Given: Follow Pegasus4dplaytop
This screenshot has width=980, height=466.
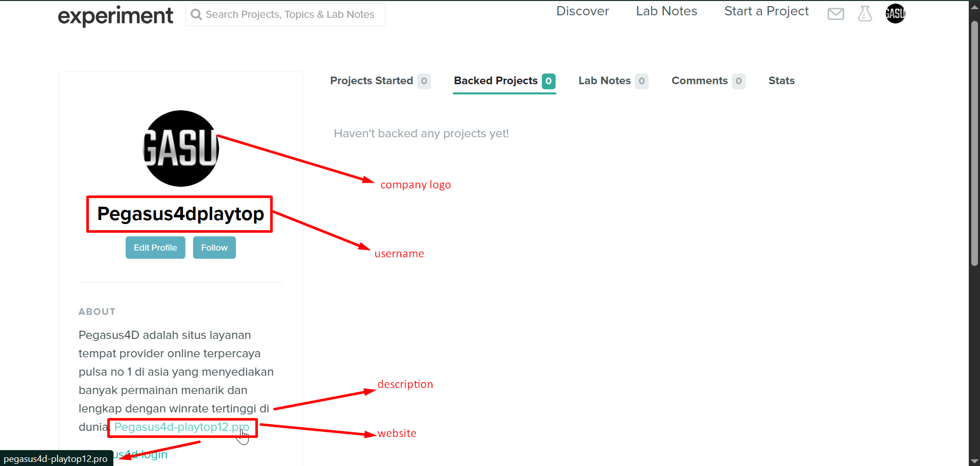Looking at the screenshot, I should pos(214,247).
